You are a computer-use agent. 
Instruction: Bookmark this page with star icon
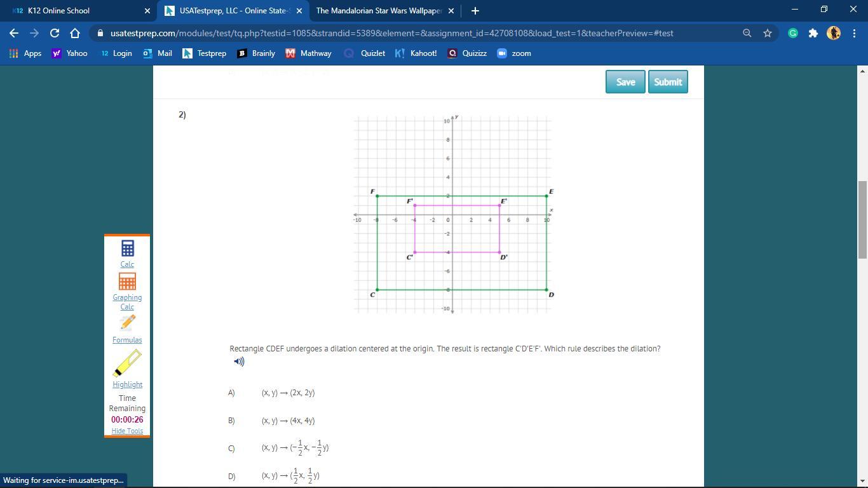point(768,33)
